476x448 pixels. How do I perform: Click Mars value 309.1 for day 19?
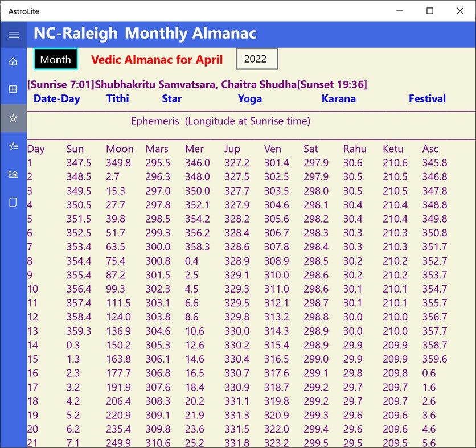click(158, 415)
